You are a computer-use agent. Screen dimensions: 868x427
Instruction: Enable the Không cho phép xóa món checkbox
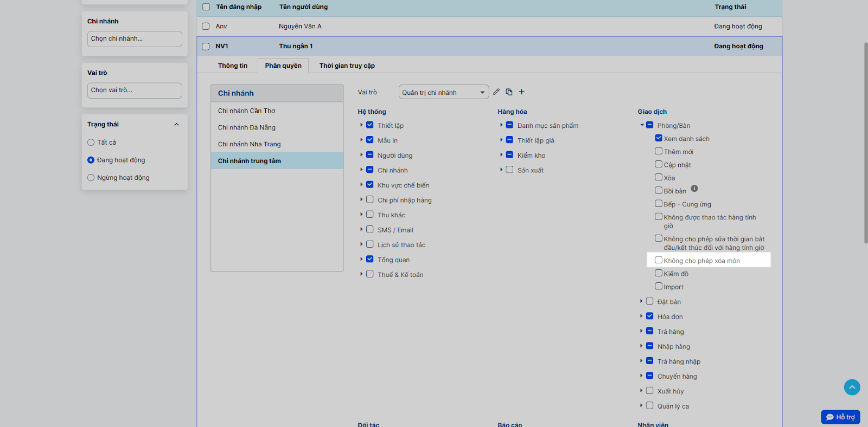659,260
